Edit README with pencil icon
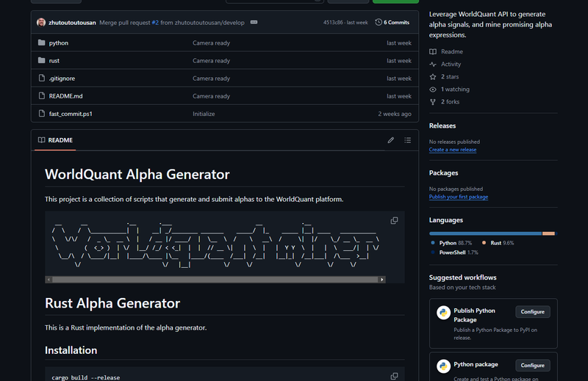 pos(391,140)
